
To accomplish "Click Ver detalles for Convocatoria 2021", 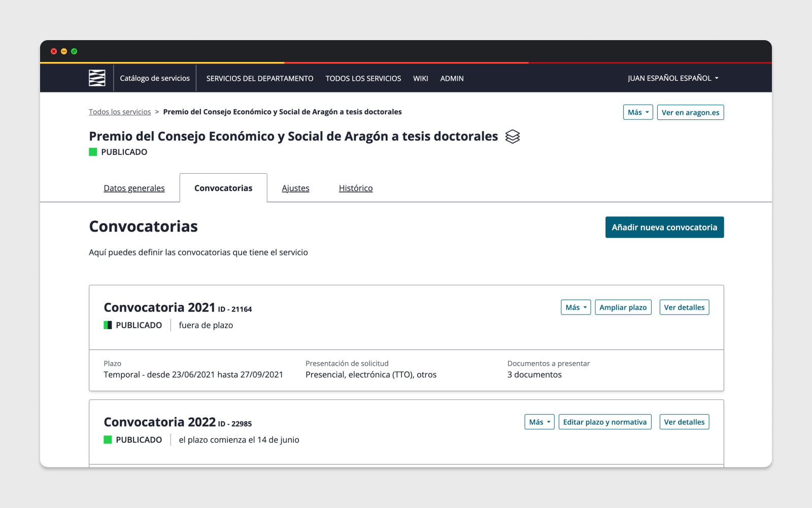I will pos(684,307).
